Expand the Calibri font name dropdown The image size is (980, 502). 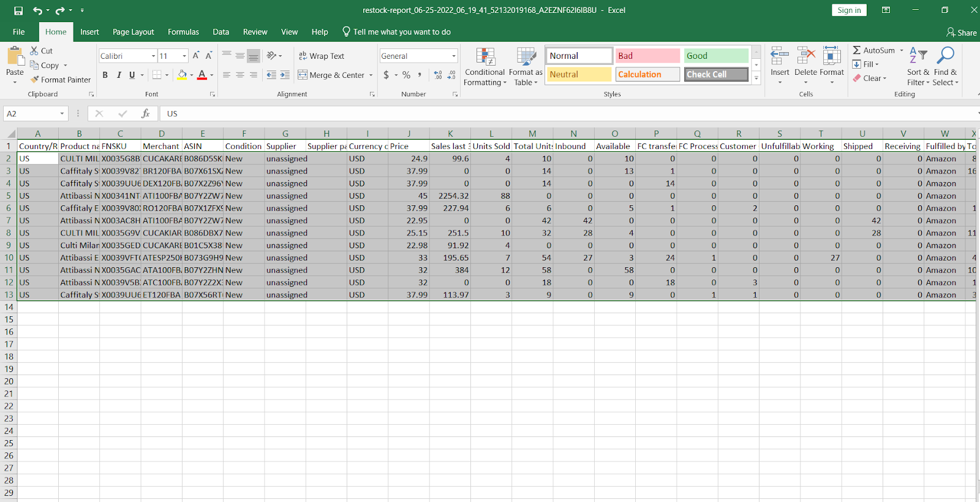click(153, 56)
